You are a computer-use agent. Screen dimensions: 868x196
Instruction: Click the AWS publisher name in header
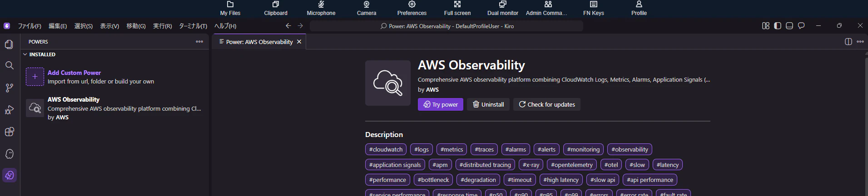[432, 89]
